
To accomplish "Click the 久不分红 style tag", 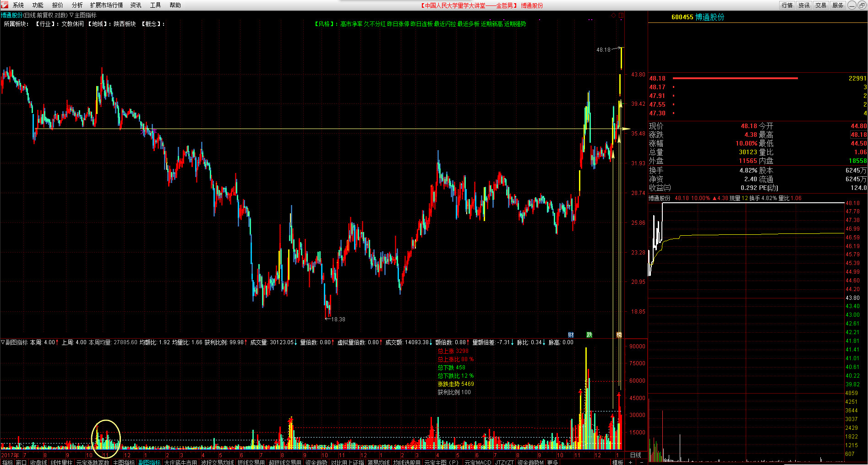I will 375,24.
